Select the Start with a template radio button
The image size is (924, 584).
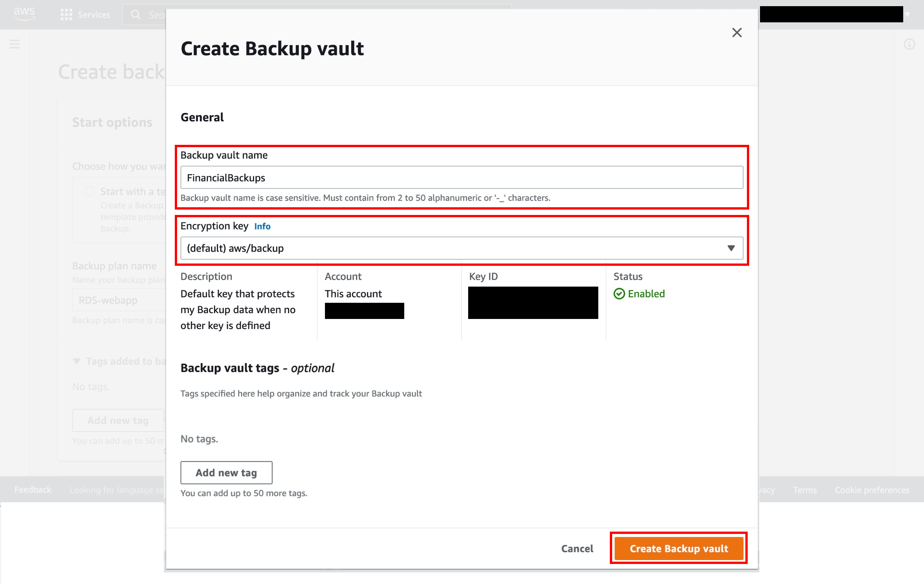pyautogui.click(x=89, y=191)
